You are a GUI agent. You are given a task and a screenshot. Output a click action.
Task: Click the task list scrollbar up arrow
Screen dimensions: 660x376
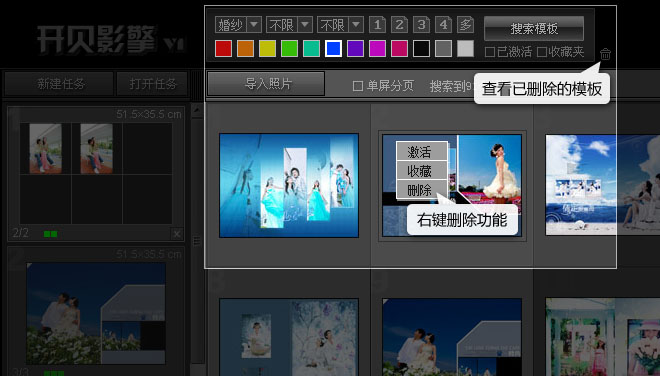click(197, 110)
